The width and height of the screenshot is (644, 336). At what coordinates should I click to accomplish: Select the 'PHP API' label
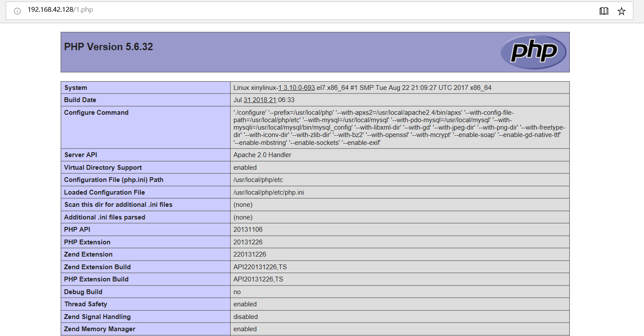click(77, 230)
